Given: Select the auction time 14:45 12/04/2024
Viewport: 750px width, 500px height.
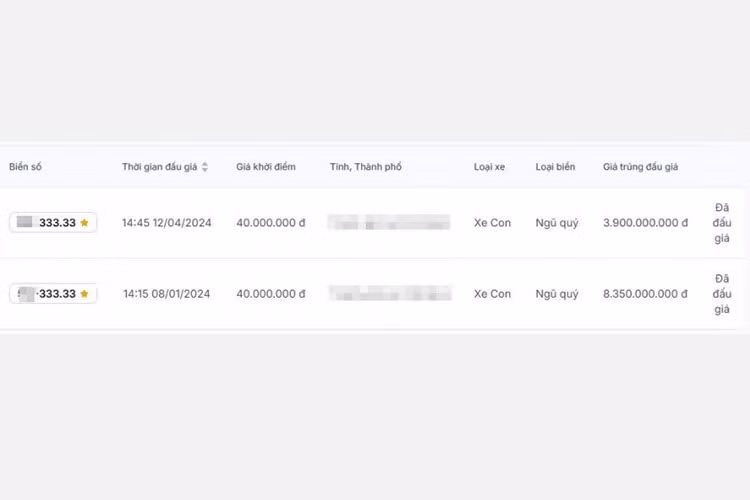Looking at the screenshot, I should tap(166, 223).
